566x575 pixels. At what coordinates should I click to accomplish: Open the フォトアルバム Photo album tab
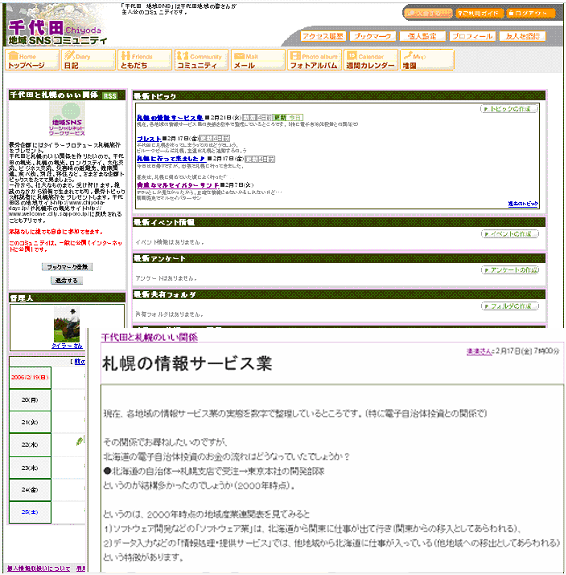[x=314, y=60]
